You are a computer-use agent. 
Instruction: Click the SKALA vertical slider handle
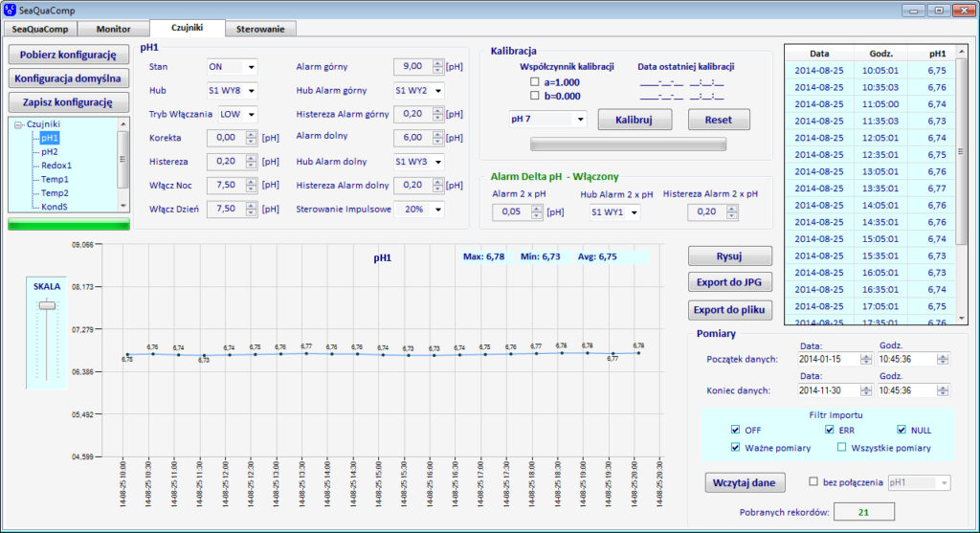[x=46, y=306]
